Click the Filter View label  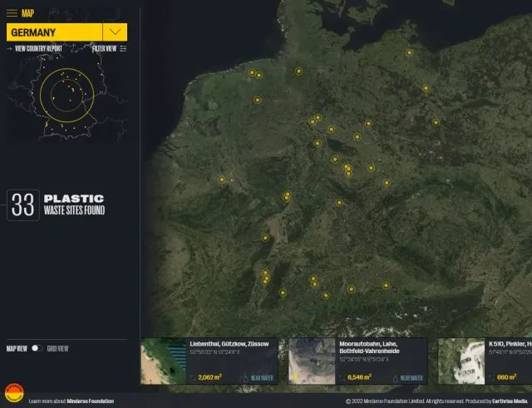pyautogui.click(x=104, y=49)
